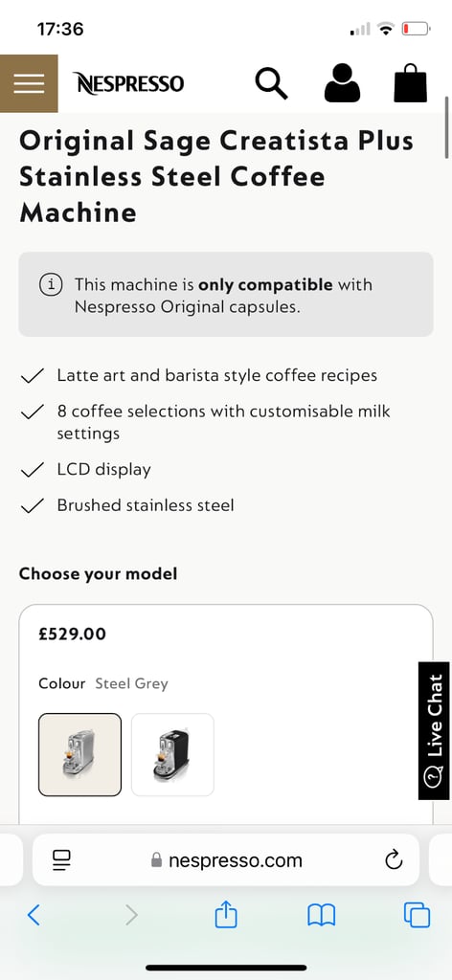The height and width of the screenshot is (980, 452).
Task: Open the shopping bag icon
Action: coord(410,83)
